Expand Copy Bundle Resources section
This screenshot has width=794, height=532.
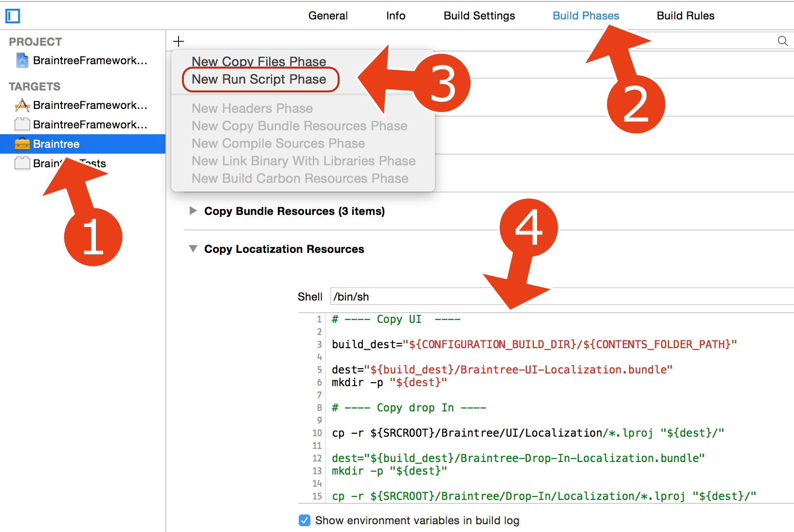[193, 211]
